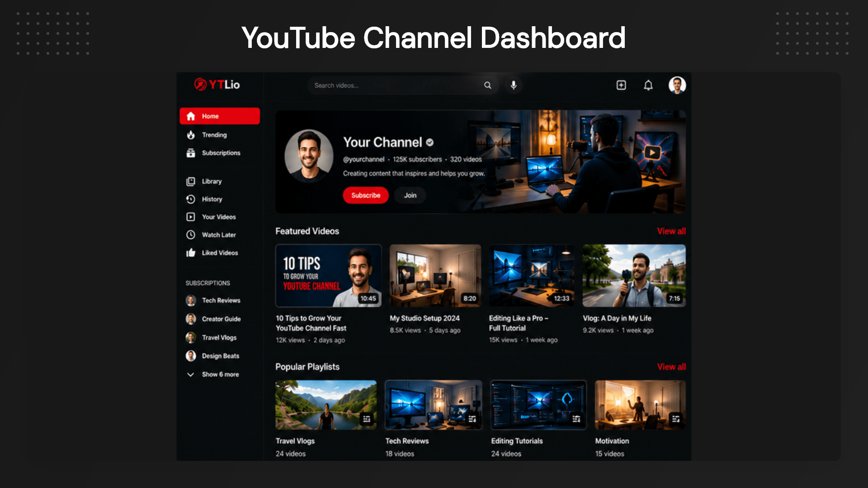Click the microphone voice search icon
Viewport: 868px width, 488px height.
pyautogui.click(x=514, y=85)
